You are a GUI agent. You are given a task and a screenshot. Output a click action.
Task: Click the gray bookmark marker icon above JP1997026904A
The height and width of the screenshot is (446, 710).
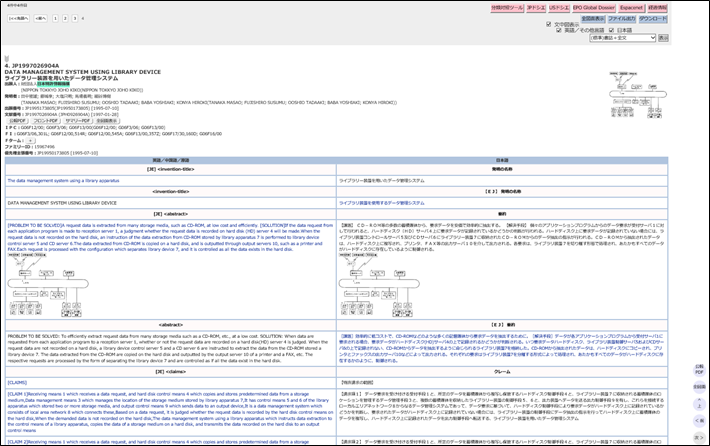point(7,59)
